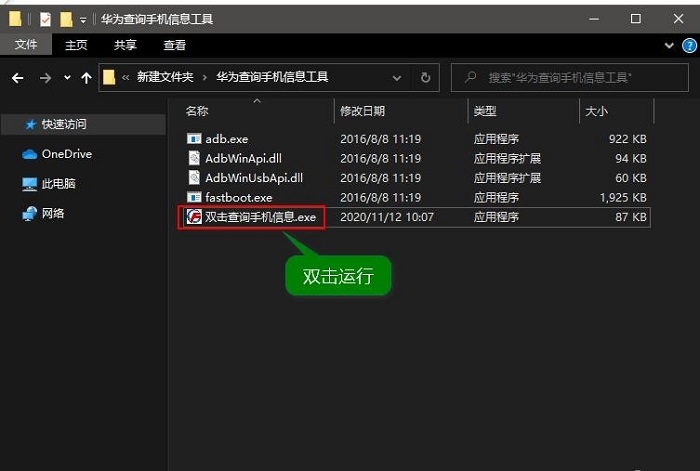Expand the hidden path chevrons in address bar
This screenshot has width=700, height=471.
[x=125, y=78]
